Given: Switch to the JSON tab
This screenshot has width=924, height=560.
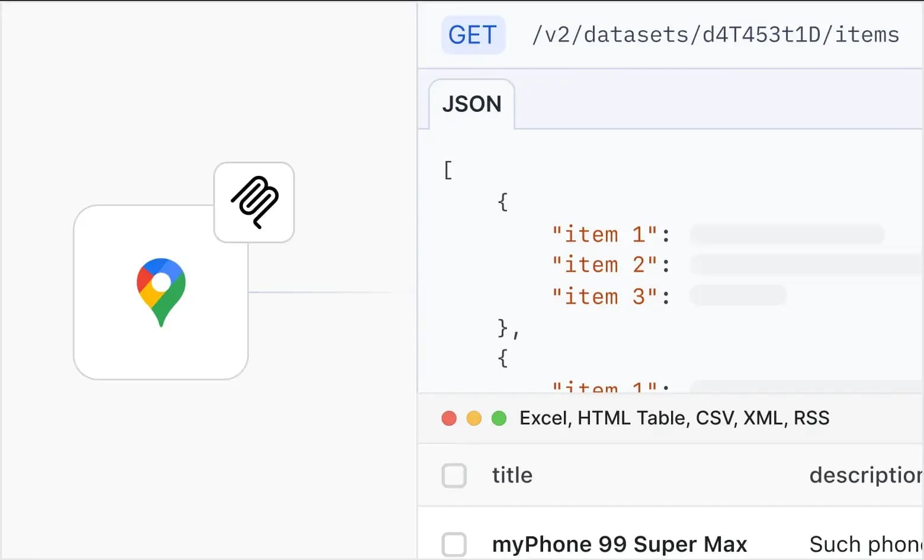Looking at the screenshot, I should 471,104.
